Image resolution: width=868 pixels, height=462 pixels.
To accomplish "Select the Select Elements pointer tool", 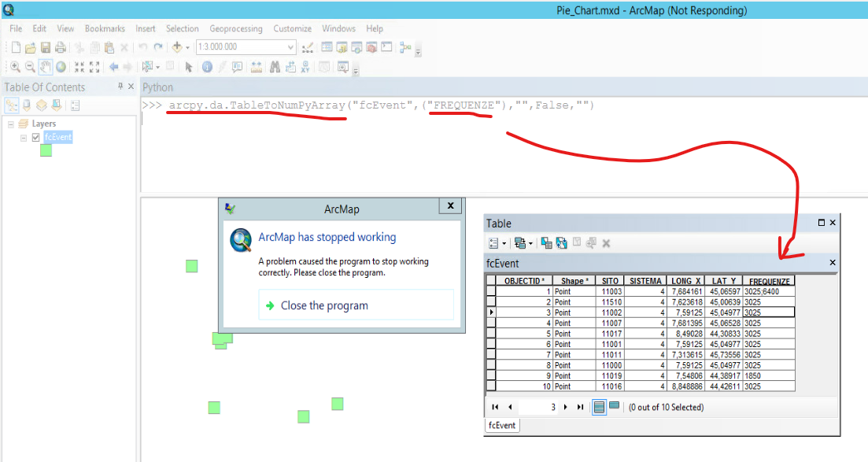I will [189, 67].
